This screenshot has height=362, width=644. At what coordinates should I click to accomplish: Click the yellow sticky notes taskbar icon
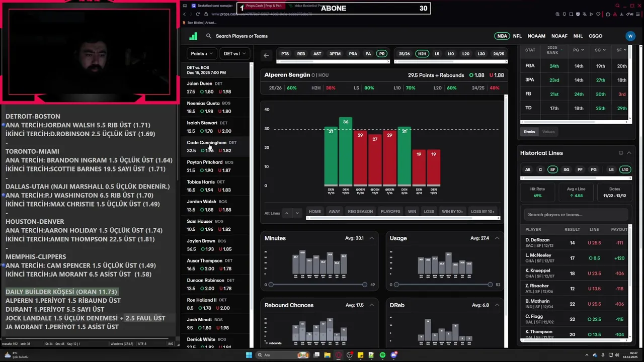pyautogui.click(x=361, y=355)
